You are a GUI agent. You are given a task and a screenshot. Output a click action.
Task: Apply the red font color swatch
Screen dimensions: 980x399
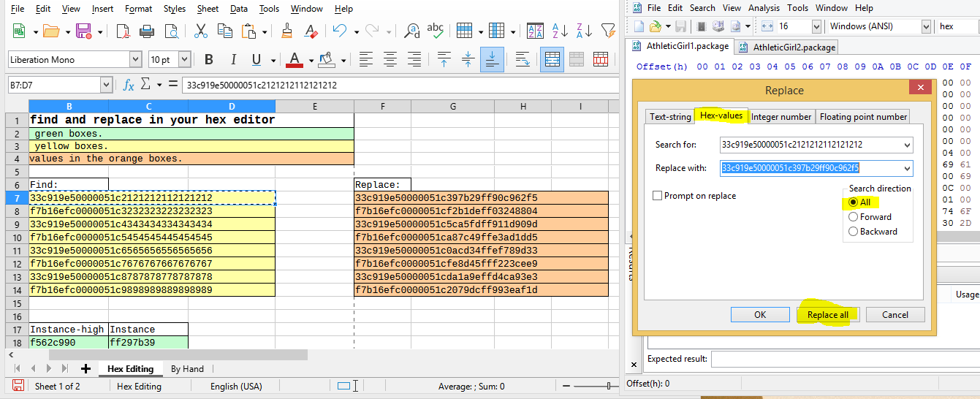point(295,60)
